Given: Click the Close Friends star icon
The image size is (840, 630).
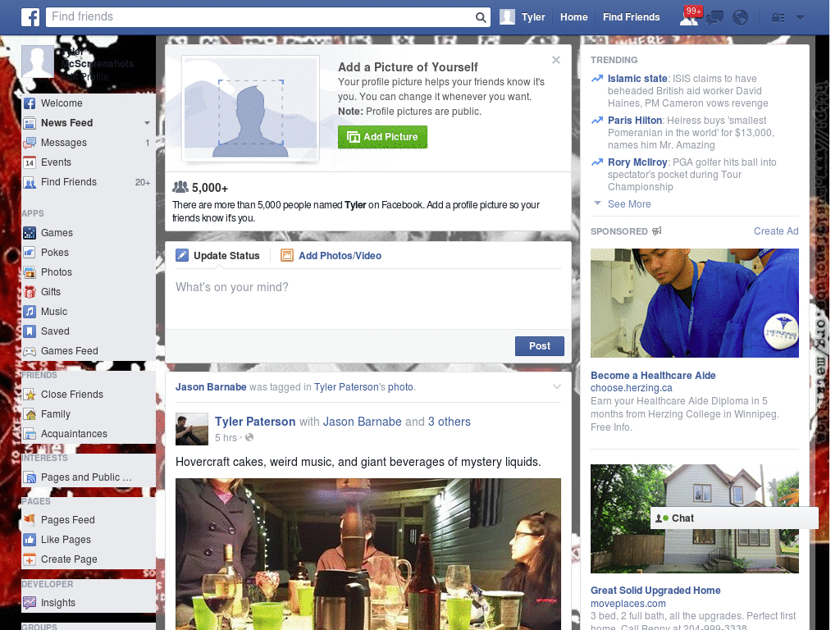Looking at the screenshot, I should (30, 395).
